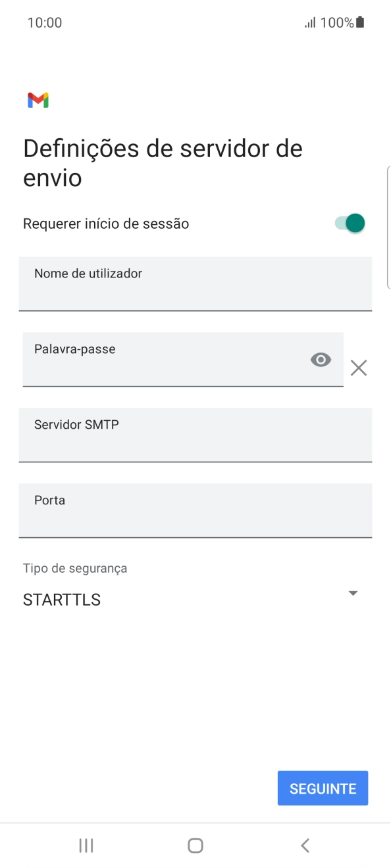Clear the password with the X icon
The image size is (391, 868).
pos(358,368)
